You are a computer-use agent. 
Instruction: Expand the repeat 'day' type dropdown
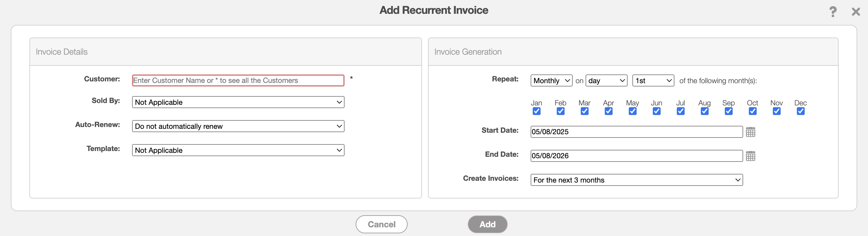[606, 80]
